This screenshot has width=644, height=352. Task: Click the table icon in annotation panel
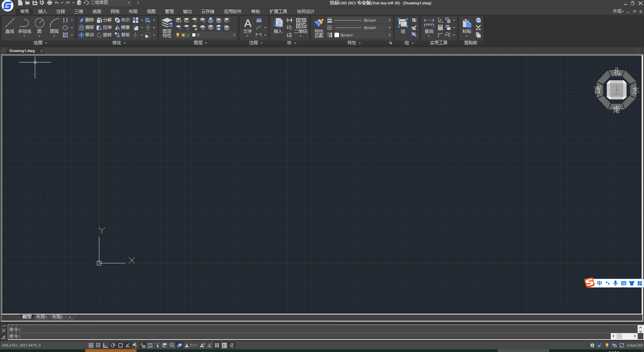point(259,20)
